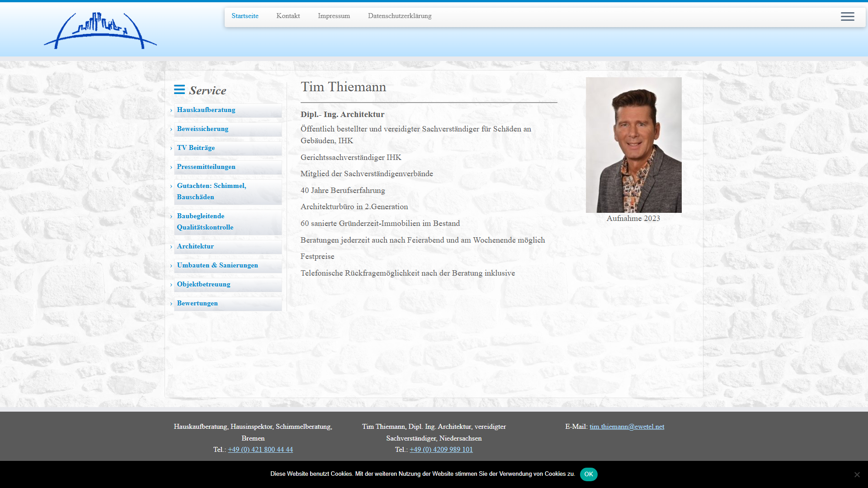Open the hamburger menu icon at top right
The height and width of the screenshot is (488, 868).
point(847,17)
